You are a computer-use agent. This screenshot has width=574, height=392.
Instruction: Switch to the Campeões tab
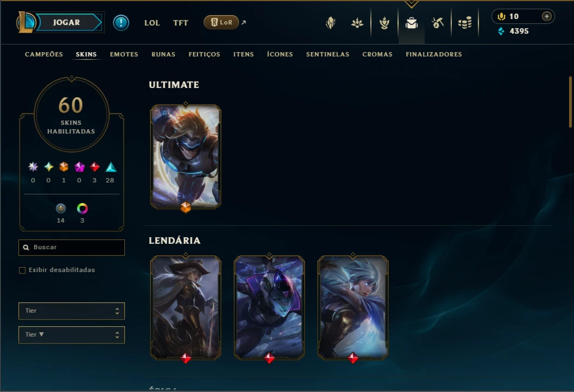(44, 54)
